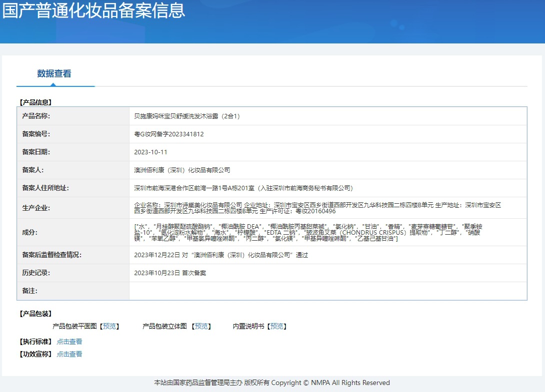Select the 数据查看 tab
This screenshot has height=392, width=545.
coord(54,73)
